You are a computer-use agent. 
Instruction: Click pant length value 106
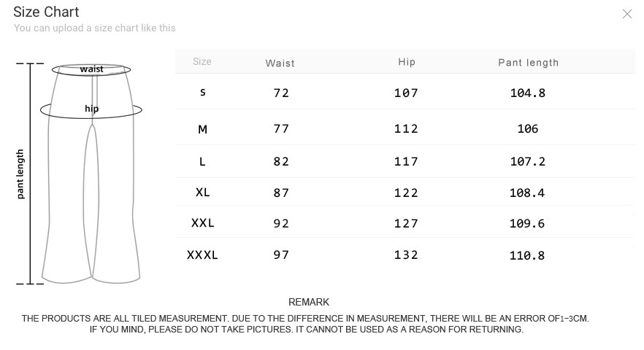pos(527,129)
